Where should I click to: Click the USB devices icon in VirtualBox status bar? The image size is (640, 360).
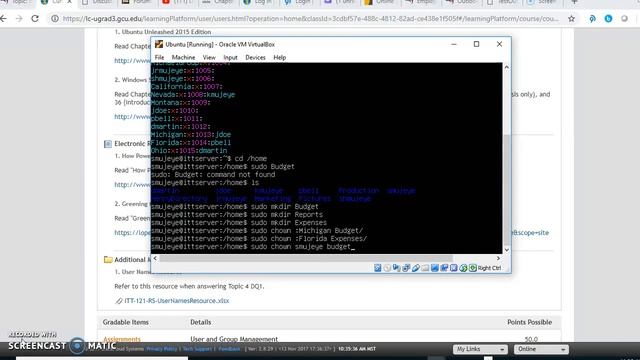(x=416, y=268)
